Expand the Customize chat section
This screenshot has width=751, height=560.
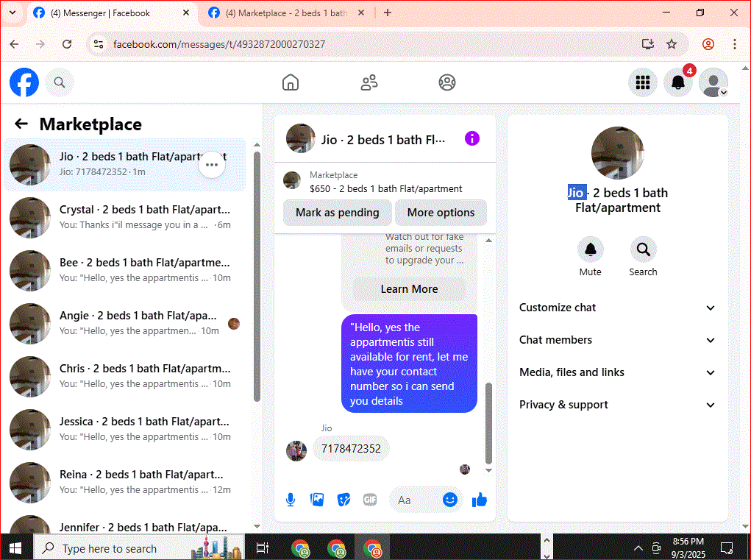pyautogui.click(x=617, y=308)
